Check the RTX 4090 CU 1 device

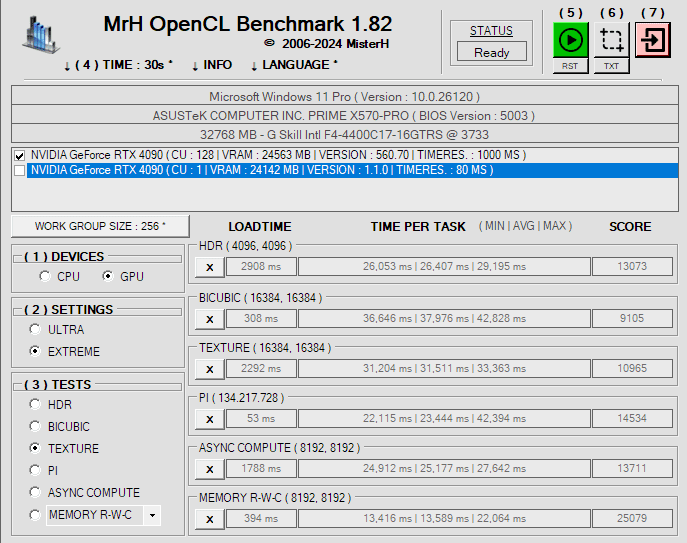(x=19, y=170)
